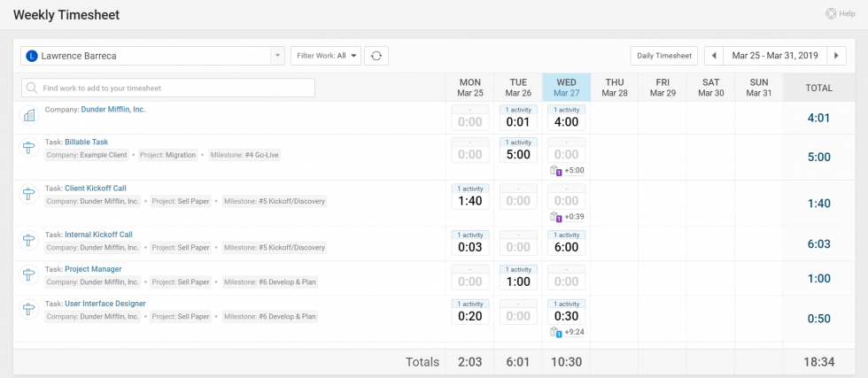
Task: Click User Interface Designer Wednesday 0:30 entry
Action: pos(566,316)
